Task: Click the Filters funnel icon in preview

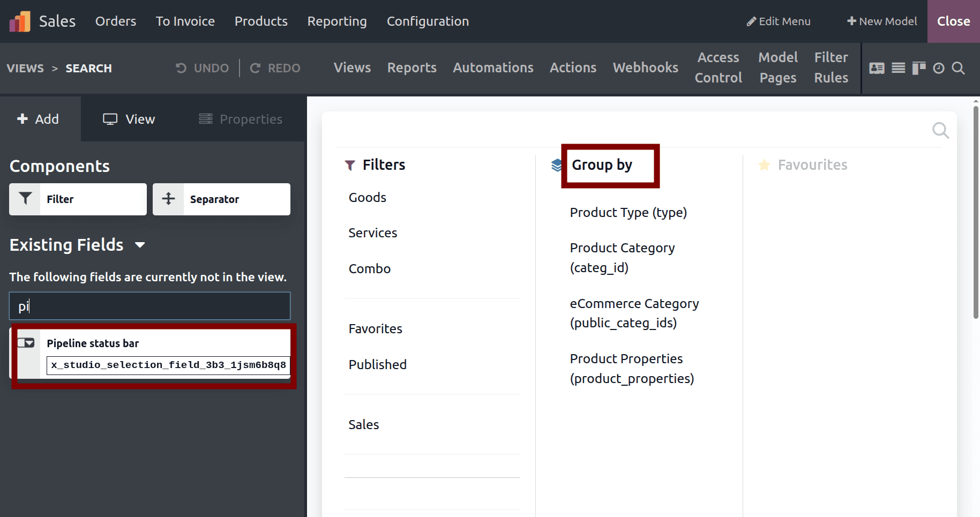Action: click(350, 165)
